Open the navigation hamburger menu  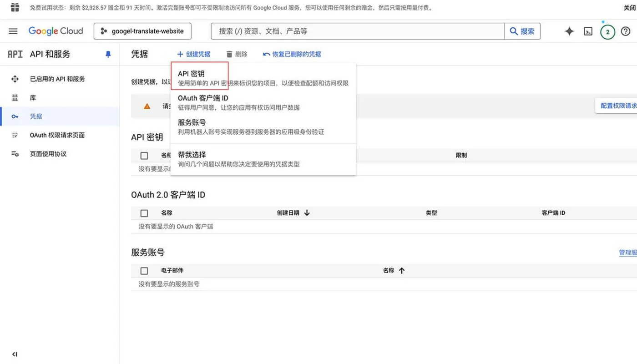[x=13, y=31]
